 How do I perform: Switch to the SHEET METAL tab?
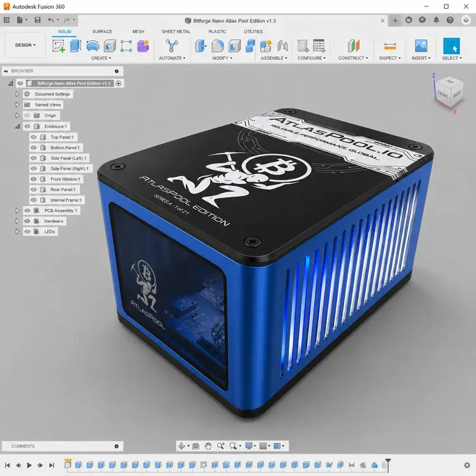[x=176, y=32]
